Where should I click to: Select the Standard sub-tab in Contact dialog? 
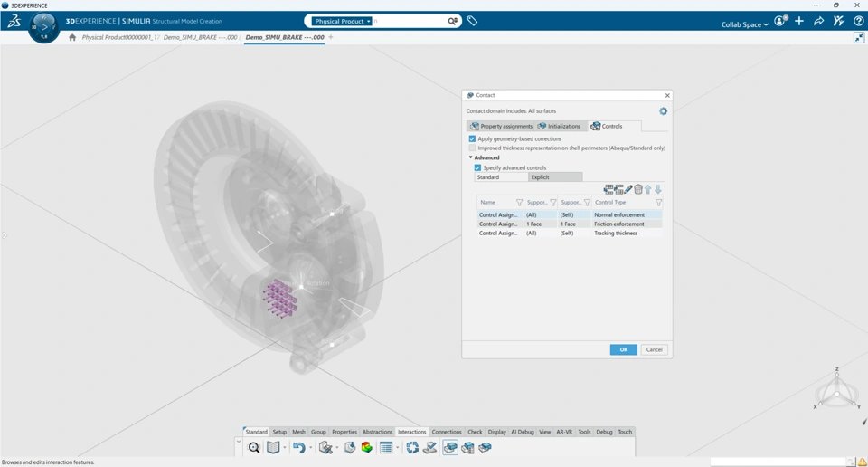pos(502,177)
